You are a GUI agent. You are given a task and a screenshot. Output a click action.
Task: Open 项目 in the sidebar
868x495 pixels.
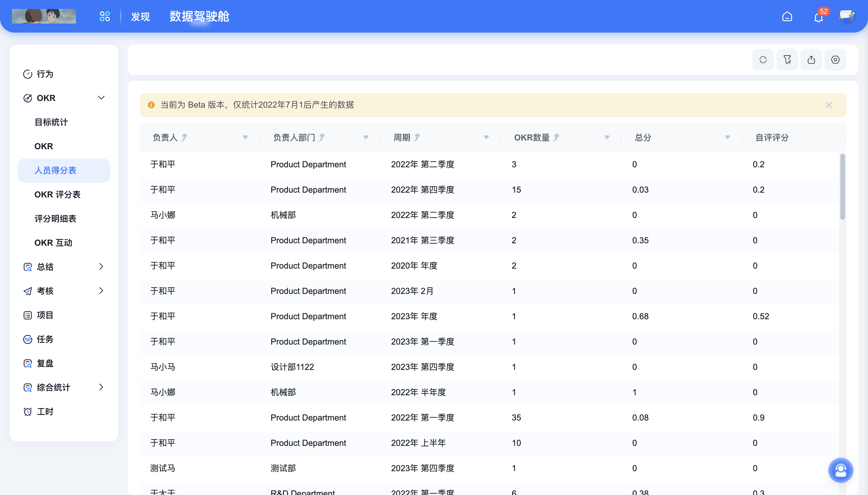[x=64, y=315]
